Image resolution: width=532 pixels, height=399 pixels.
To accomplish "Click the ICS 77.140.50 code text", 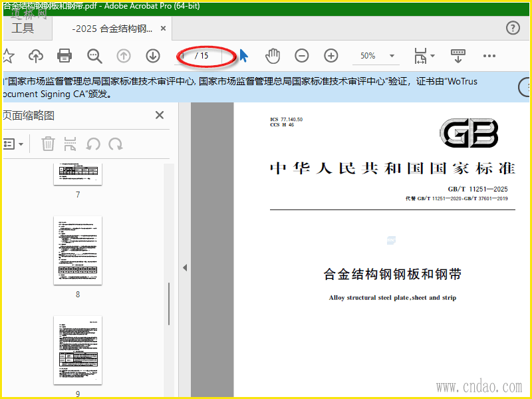I will pos(287,120).
